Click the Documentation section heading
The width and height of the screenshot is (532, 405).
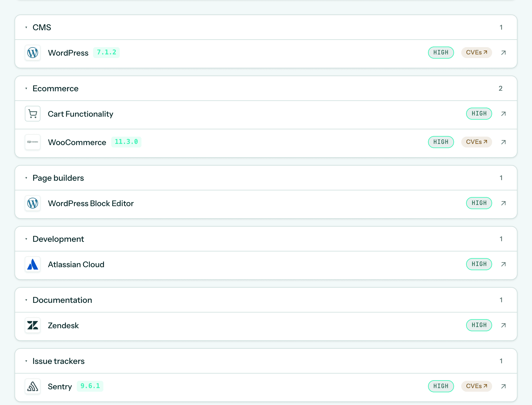pyautogui.click(x=62, y=300)
